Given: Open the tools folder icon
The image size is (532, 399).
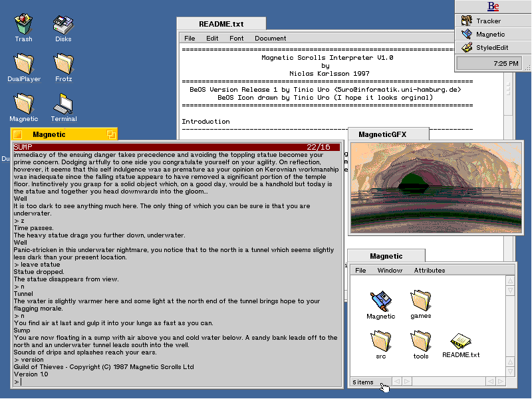Looking at the screenshot, I should pyautogui.click(x=420, y=340).
